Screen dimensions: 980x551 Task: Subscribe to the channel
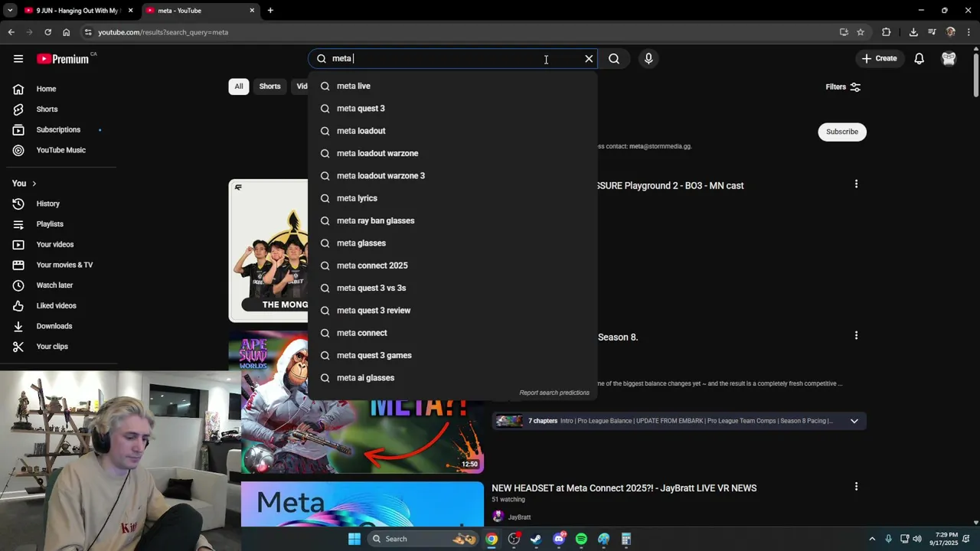point(842,132)
